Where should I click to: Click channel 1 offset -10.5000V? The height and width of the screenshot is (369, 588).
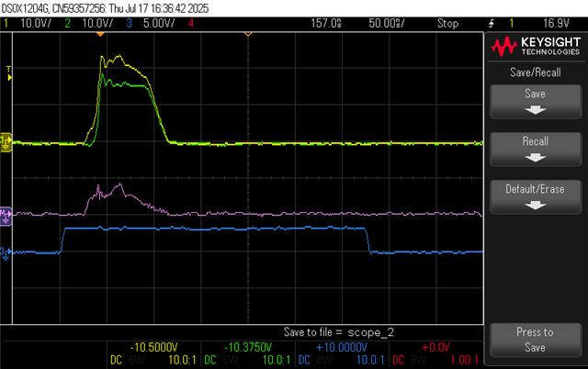[x=153, y=347]
